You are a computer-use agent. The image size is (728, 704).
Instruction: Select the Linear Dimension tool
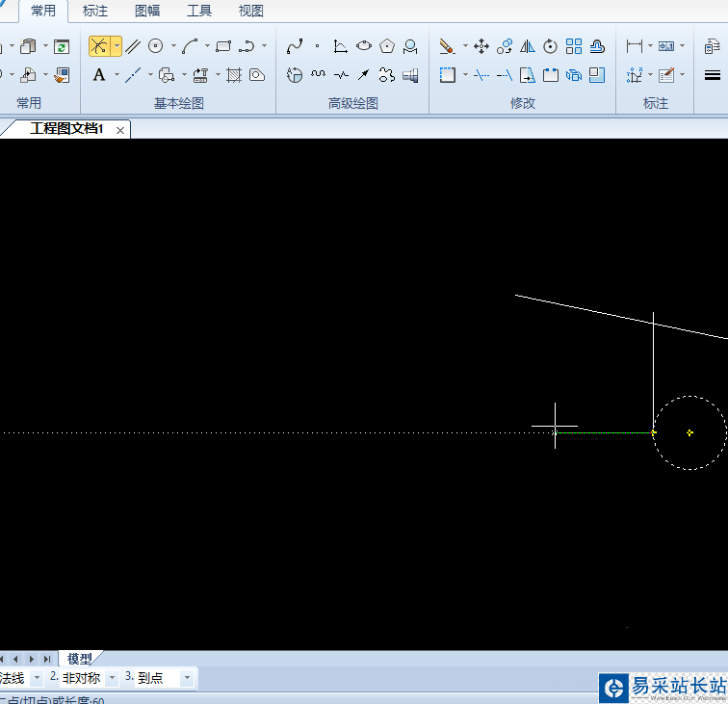[x=635, y=46]
